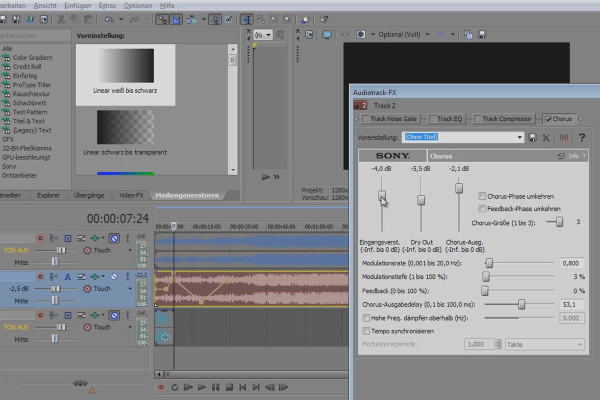
Task: Toggle mute on the -2,5 dB track
Action: point(114,276)
